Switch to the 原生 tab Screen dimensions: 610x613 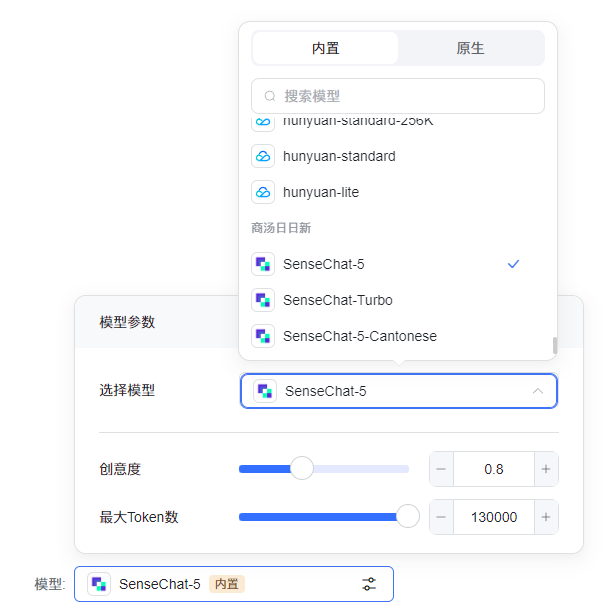pyautogui.click(x=470, y=48)
